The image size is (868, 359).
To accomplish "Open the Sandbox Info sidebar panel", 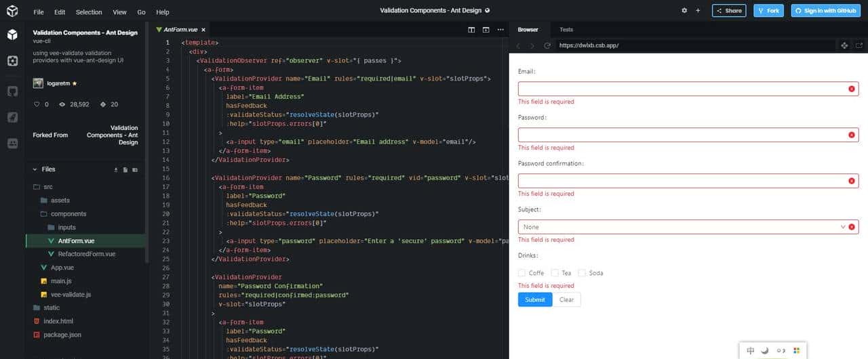I will pyautogui.click(x=12, y=35).
